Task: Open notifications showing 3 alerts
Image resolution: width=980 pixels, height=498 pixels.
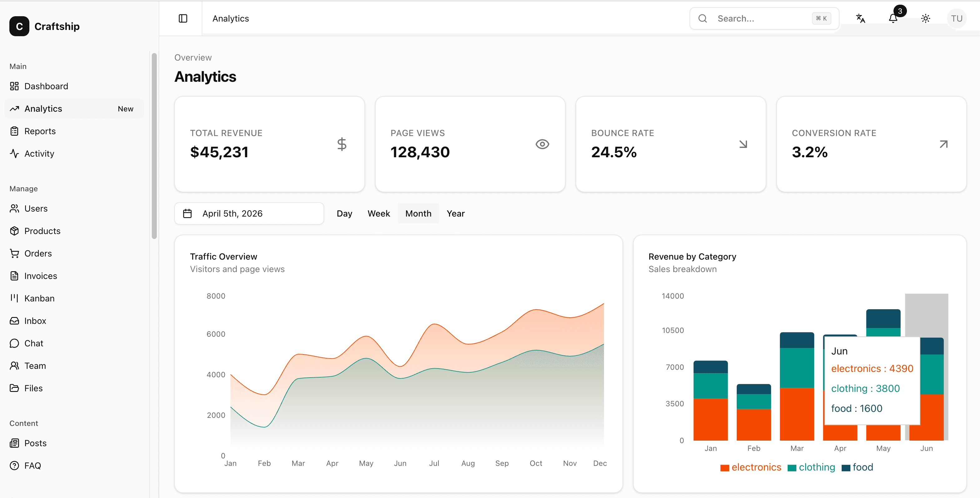Action: [x=893, y=18]
